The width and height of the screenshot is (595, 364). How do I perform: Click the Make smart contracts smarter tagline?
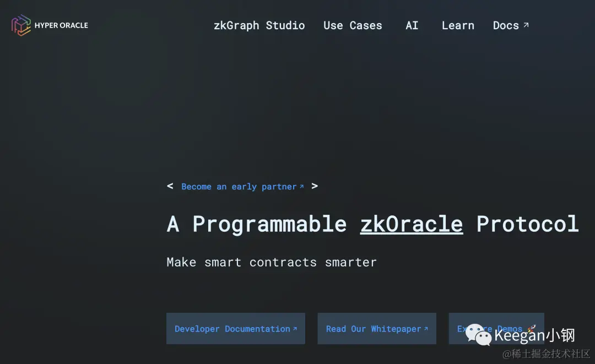coord(272,262)
